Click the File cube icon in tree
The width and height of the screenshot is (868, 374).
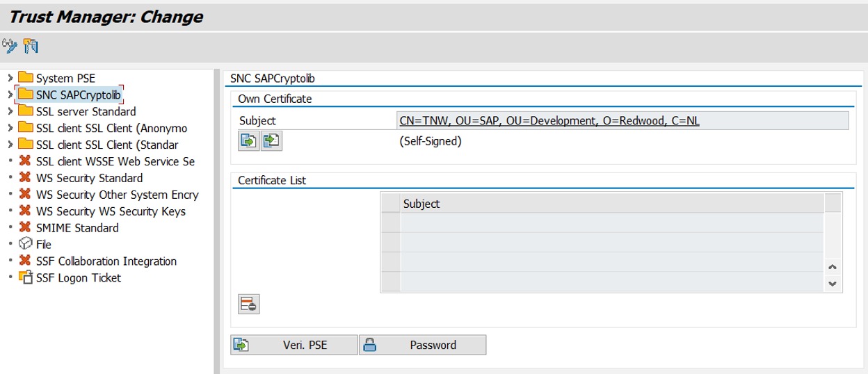(25, 244)
